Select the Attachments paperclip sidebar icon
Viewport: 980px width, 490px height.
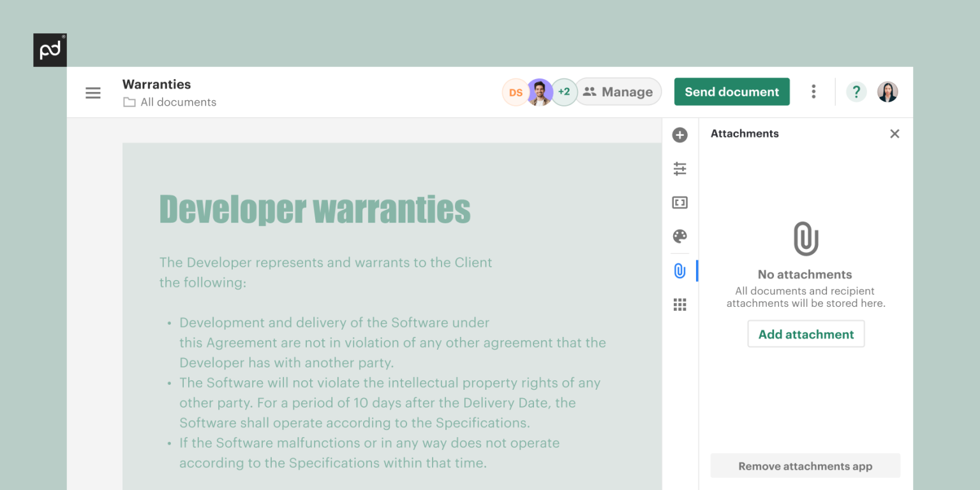(679, 271)
